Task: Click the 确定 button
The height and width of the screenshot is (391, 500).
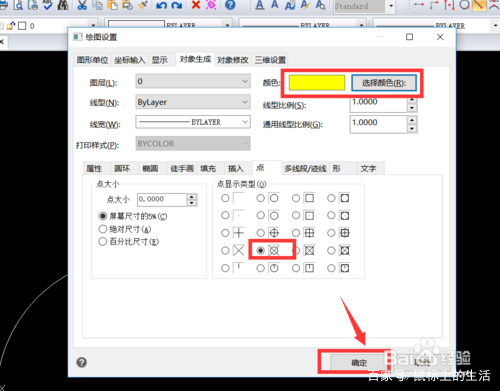Action: pyautogui.click(x=359, y=362)
